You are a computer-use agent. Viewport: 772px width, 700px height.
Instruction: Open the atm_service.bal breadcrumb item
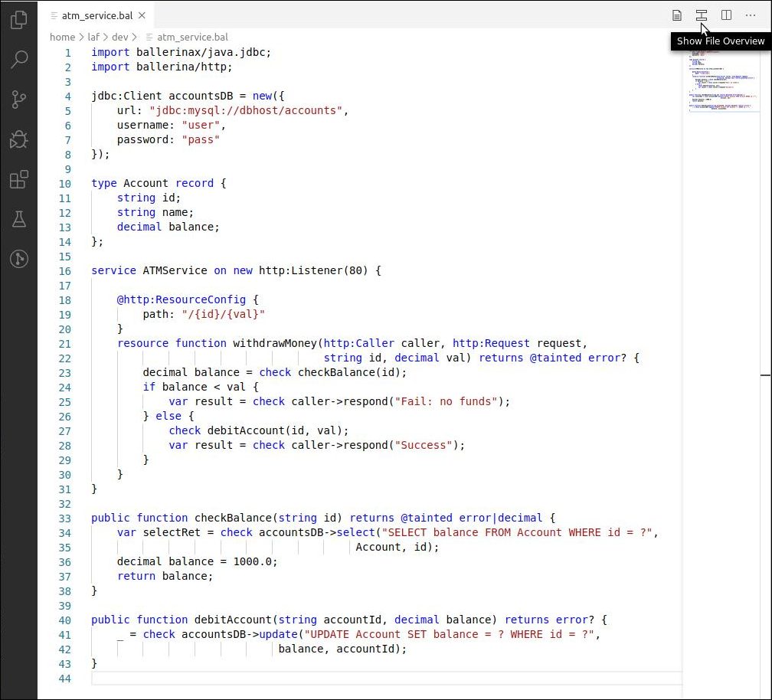tap(191, 37)
